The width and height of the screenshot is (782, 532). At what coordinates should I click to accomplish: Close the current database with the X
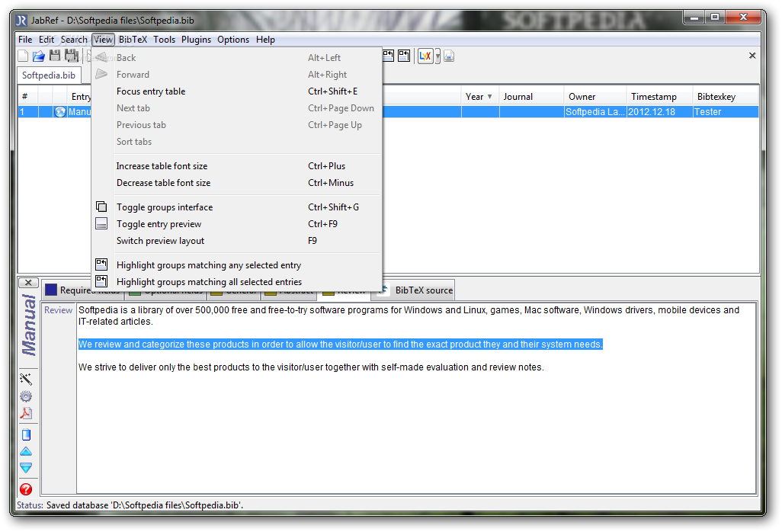pyautogui.click(x=752, y=56)
